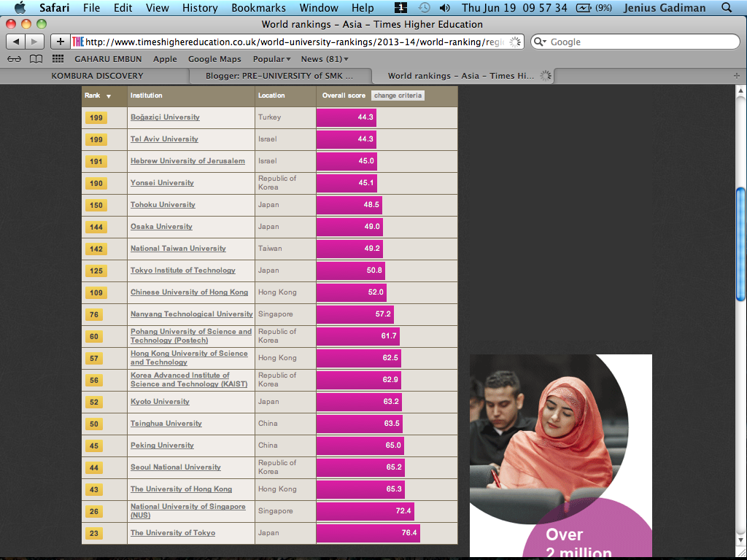
Task: Open the Window menu
Action: tap(319, 7)
